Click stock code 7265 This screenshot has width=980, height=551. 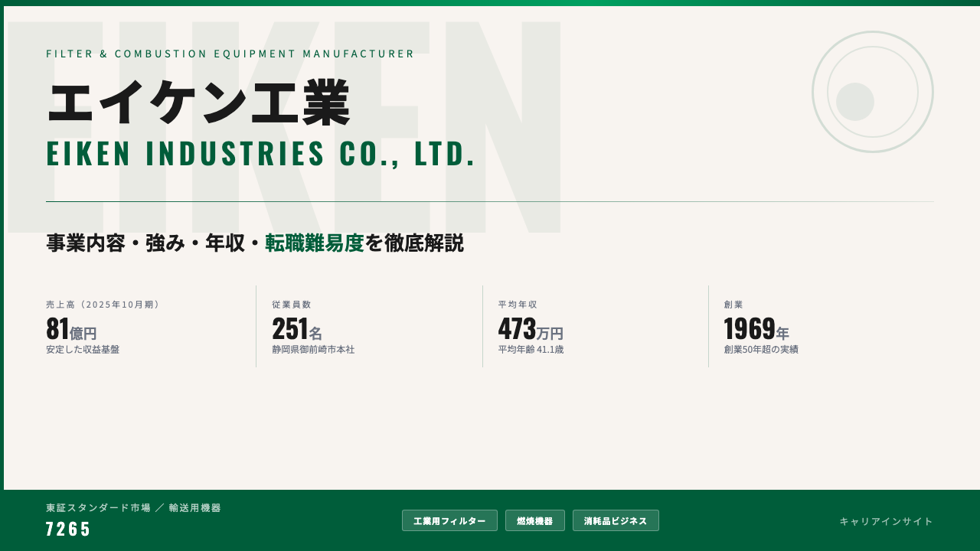pos(68,529)
